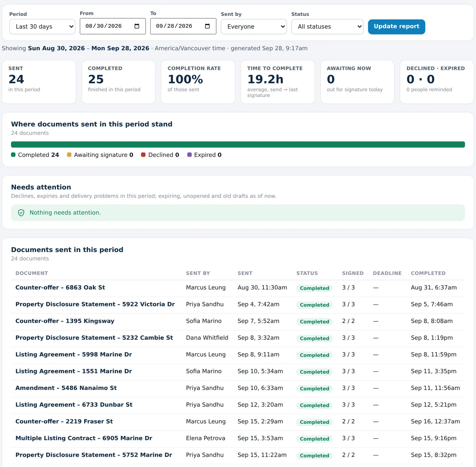Click Completed badge for 1395 Kingsway row
The image size is (476, 467).
tap(315, 322)
